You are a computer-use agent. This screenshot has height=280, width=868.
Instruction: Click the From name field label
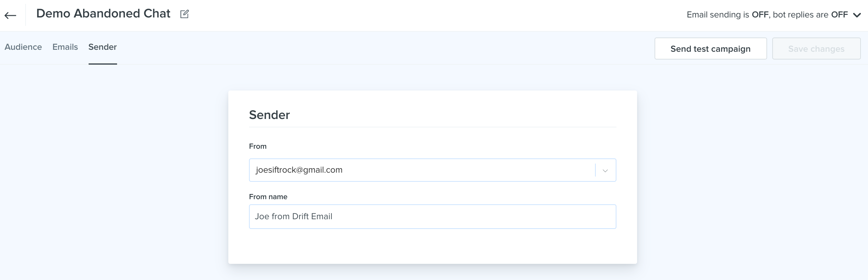tap(268, 197)
